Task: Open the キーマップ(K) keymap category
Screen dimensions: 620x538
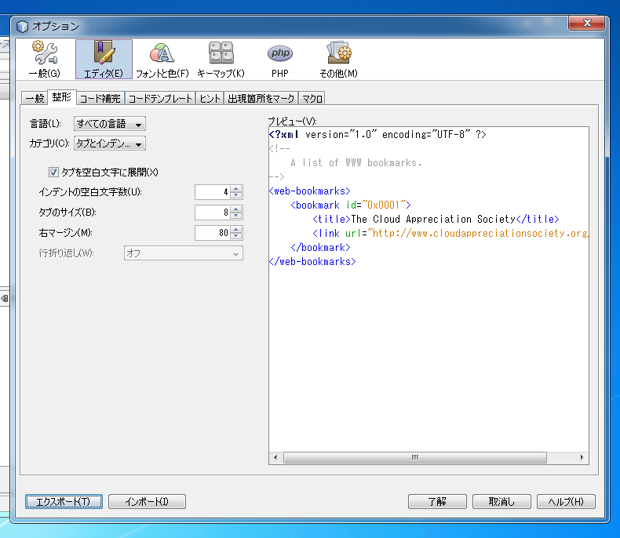Action: (x=221, y=59)
